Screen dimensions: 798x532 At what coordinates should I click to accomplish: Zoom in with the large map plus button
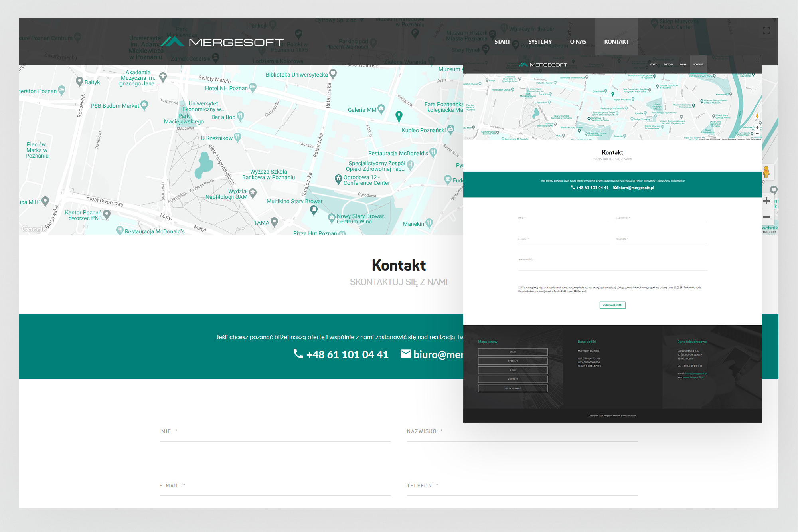coord(766,201)
